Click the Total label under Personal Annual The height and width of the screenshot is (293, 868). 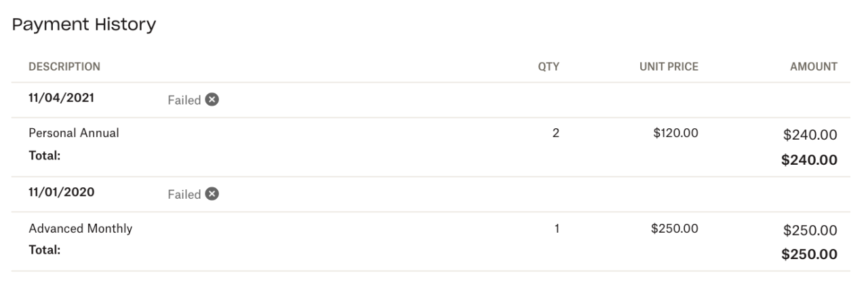(x=45, y=155)
